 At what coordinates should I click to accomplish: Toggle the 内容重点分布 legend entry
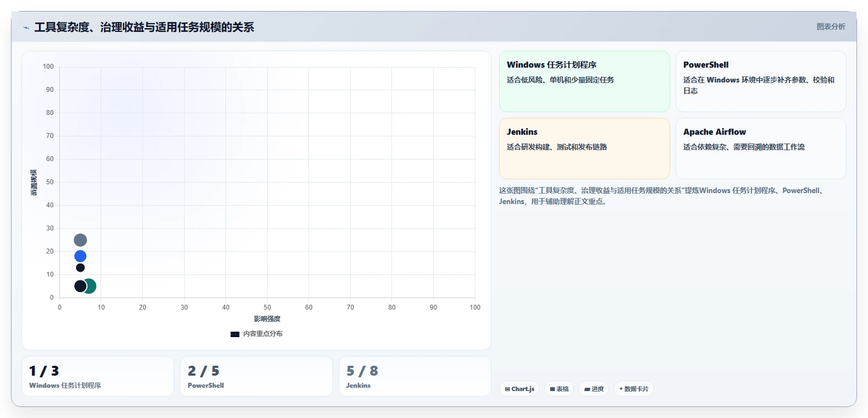click(x=256, y=334)
